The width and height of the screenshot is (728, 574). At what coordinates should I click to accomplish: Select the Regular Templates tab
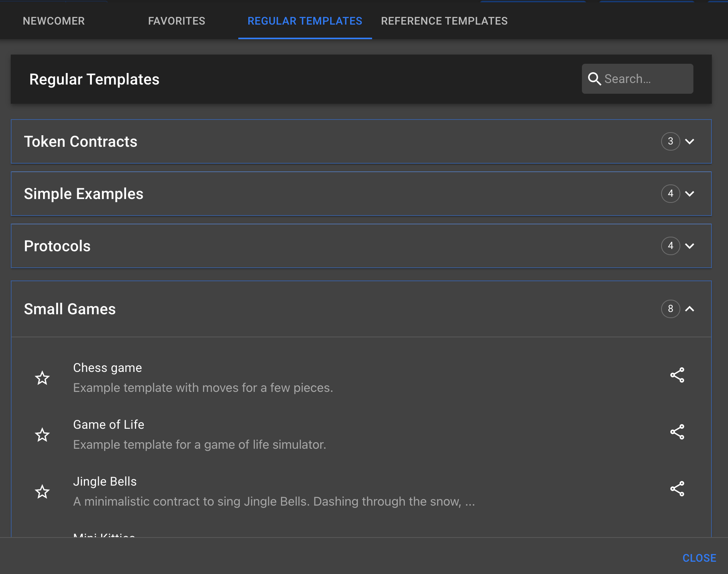(x=305, y=21)
